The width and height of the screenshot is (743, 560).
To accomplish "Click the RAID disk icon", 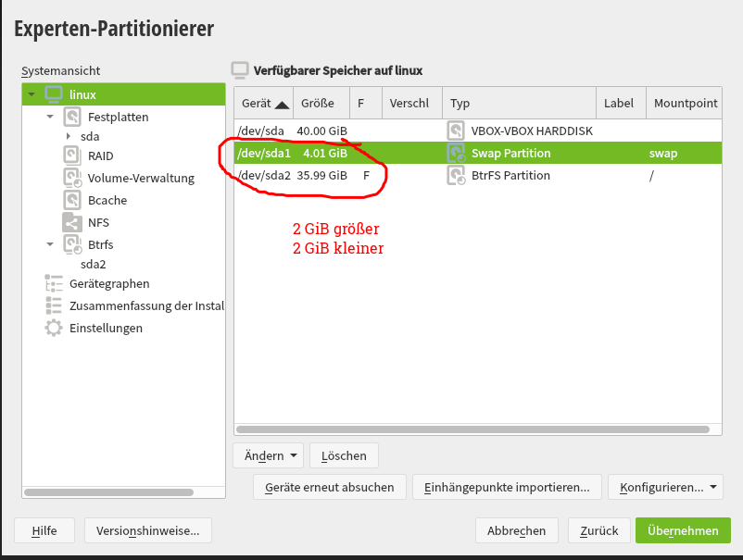I will [x=72, y=156].
